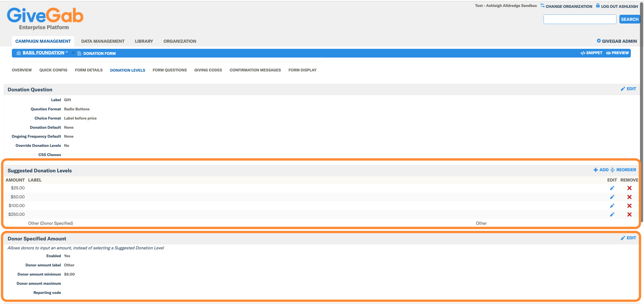This screenshot has height=304, width=644.
Task: Remove the $50.00 donation level
Action: point(629,197)
